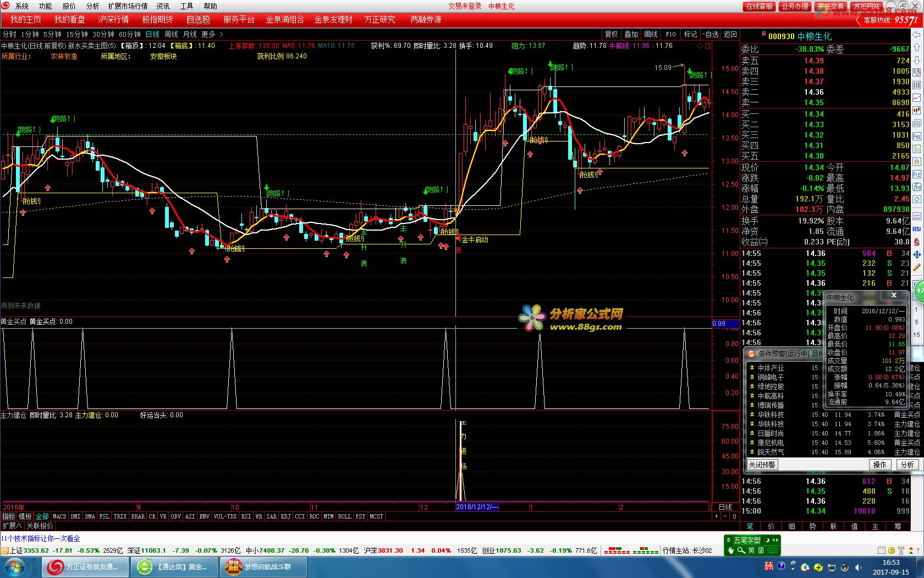Click the magnifier icon on IME toolbar
The image size is (924, 578).
click(741, 550)
